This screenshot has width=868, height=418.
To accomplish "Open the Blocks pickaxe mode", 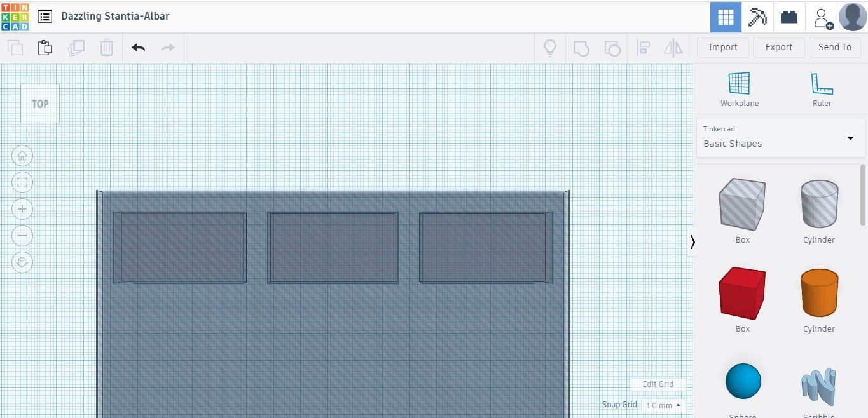I will point(757,17).
